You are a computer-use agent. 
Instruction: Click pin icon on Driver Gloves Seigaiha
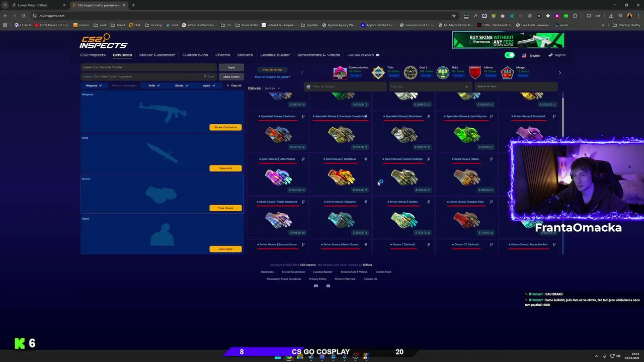click(366, 202)
